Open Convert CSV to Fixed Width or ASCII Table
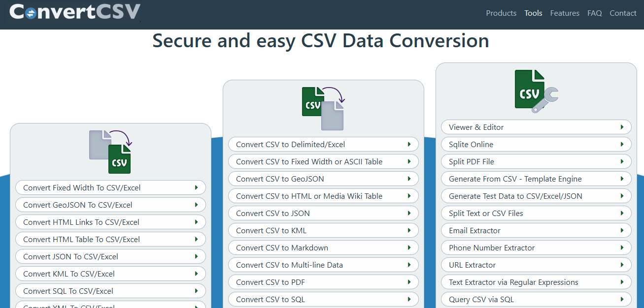Image resolution: width=644 pixels, height=308 pixels. [x=323, y=161]
